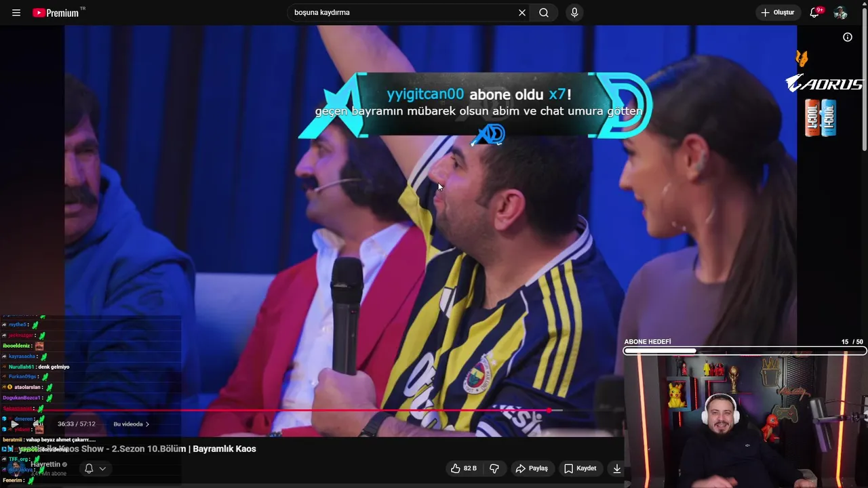The image size is (868, 488).
Task: Run the search with the magnifier button
Action: (544, 13)
